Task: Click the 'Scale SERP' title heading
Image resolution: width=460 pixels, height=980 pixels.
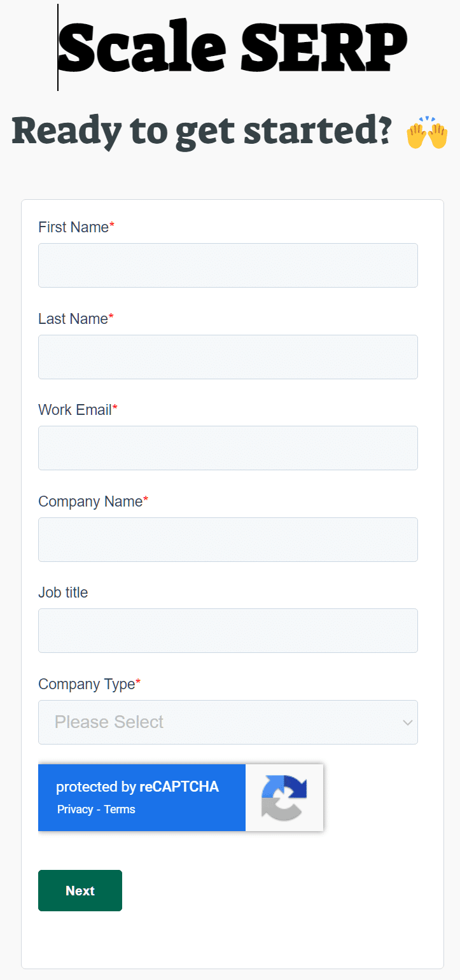Action: coord(233,46)
